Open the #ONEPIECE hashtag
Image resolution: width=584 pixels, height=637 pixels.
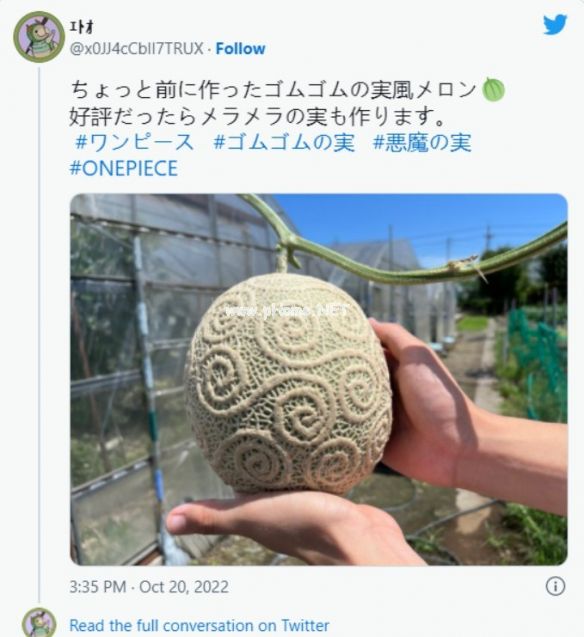[124, 169]
